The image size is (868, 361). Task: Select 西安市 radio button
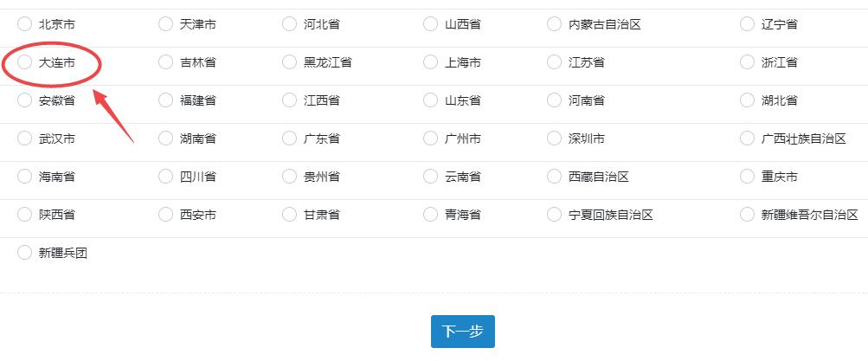click(165, 215)
